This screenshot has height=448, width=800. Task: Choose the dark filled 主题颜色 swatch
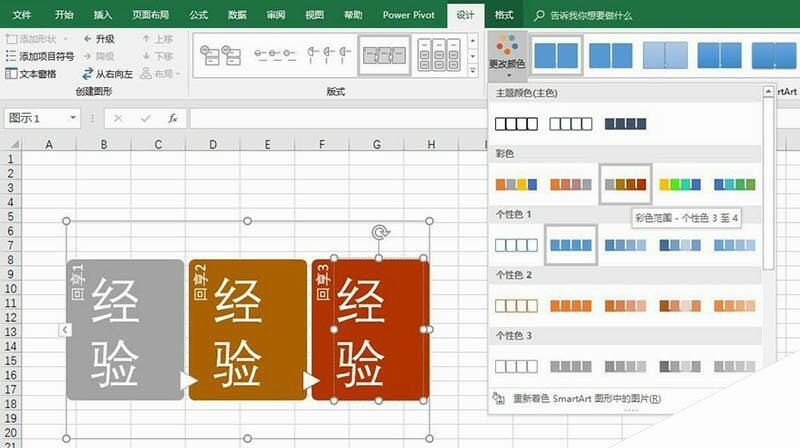click(x=625, y=125)
